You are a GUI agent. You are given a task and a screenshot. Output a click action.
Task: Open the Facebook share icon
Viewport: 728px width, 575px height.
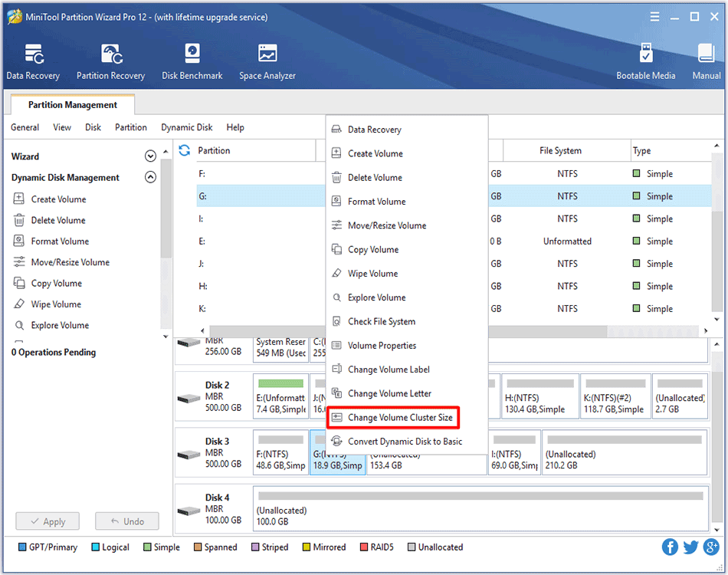coord(671,547)
